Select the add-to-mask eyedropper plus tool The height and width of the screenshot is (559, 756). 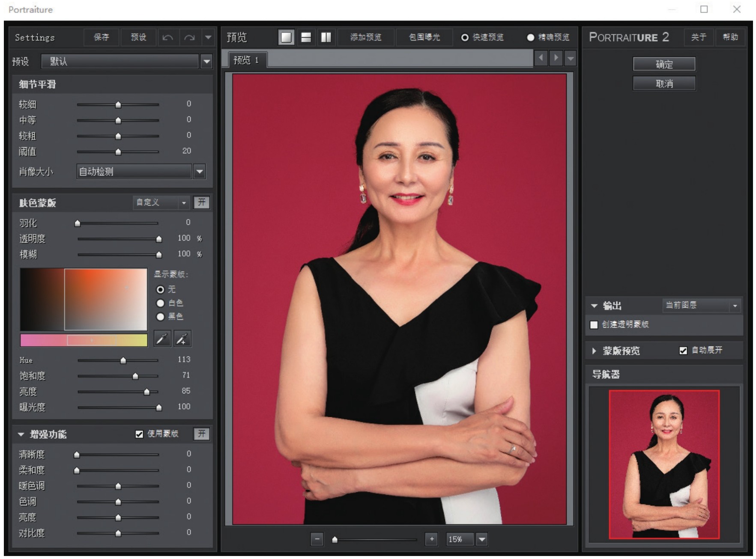[x=182, y=339]
